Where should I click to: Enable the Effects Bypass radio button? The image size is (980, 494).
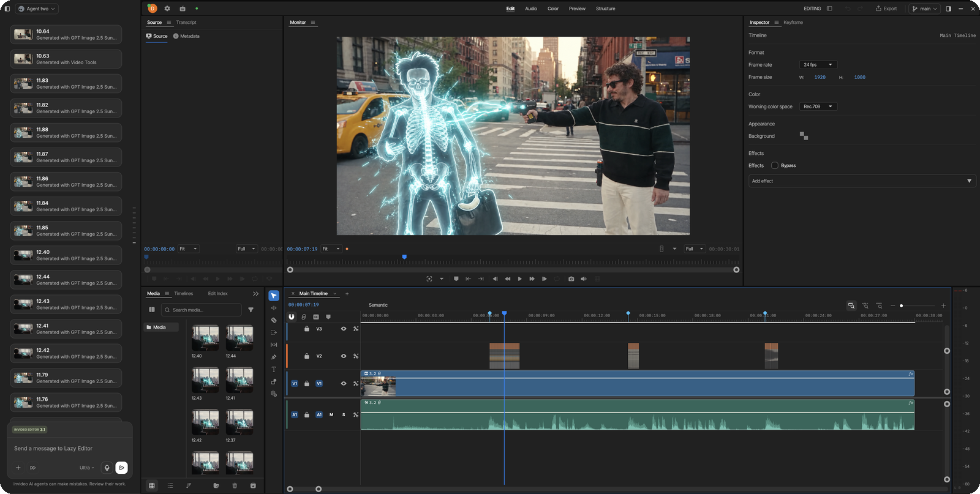coord(775,165)
